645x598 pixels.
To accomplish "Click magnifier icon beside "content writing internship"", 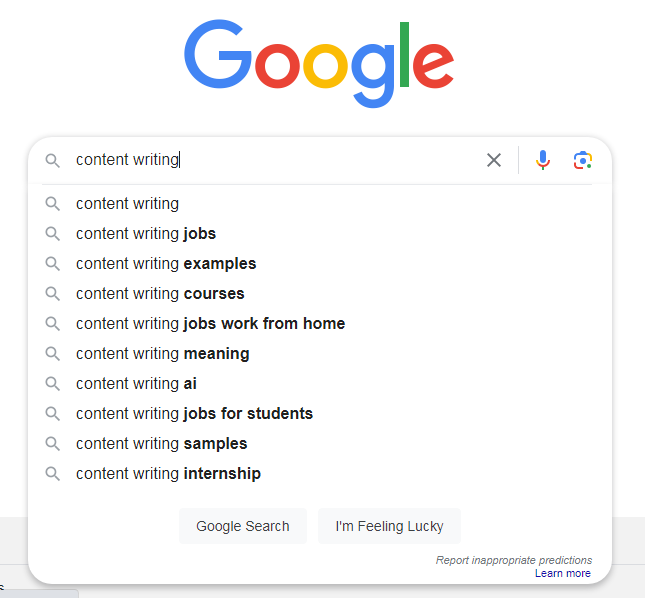I will tap(53, 474).
